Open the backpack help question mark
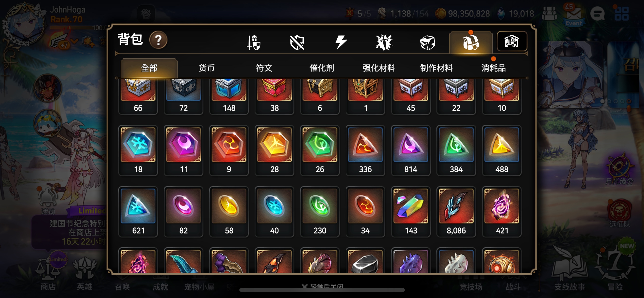644x298 pixels. (158, 40)
